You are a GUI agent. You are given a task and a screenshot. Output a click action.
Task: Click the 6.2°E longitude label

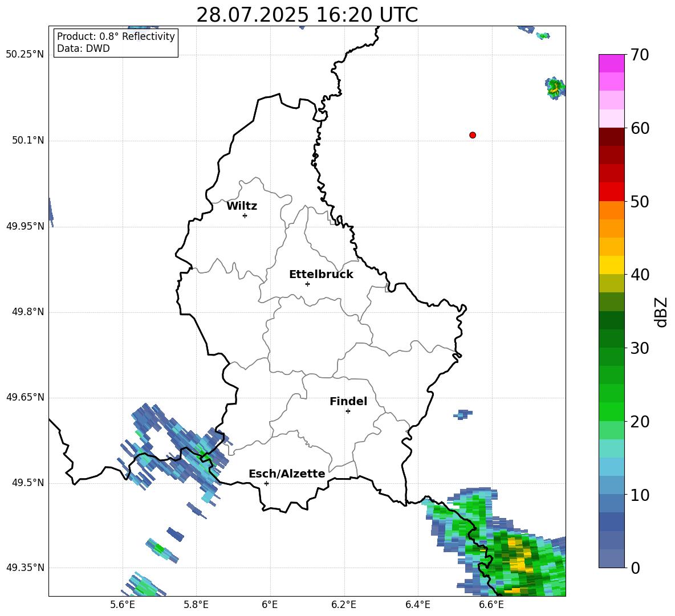(x=344, y=605)
